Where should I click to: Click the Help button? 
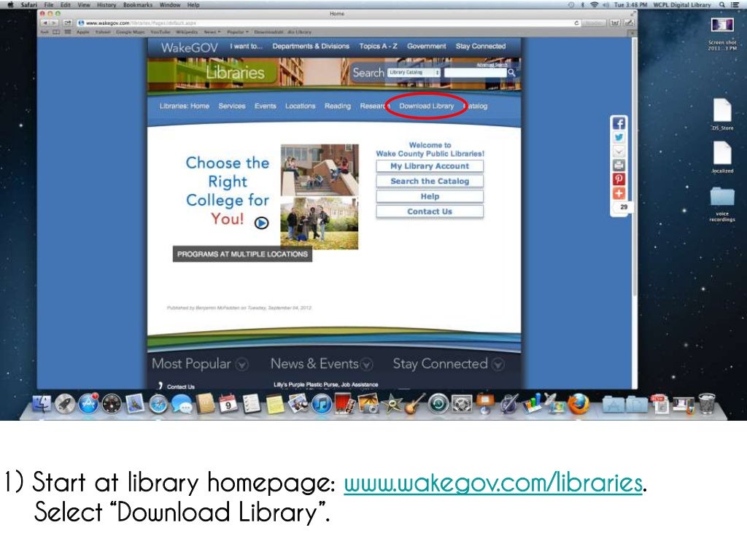pos(430,196)
